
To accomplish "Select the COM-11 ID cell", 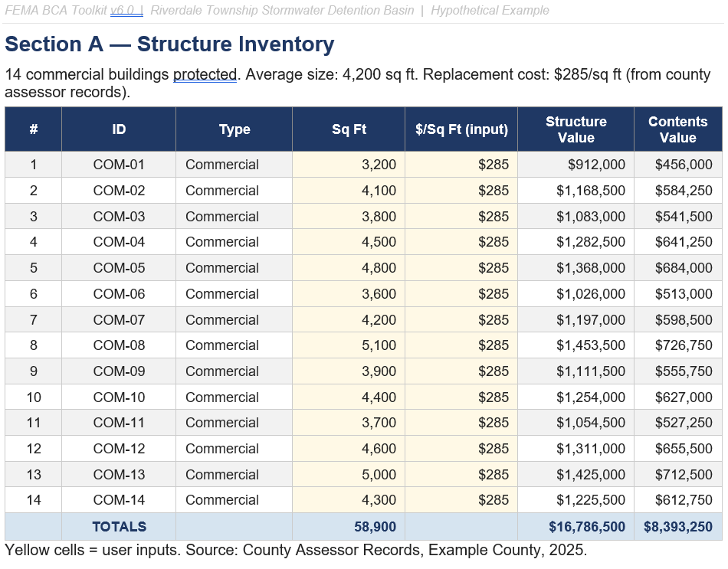I will coord(119,423).
